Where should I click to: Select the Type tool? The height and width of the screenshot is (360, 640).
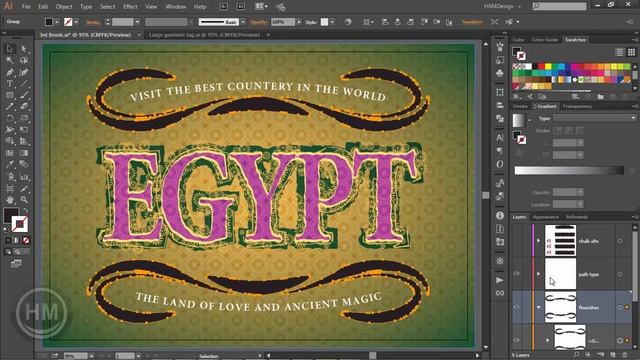(10, 84)
